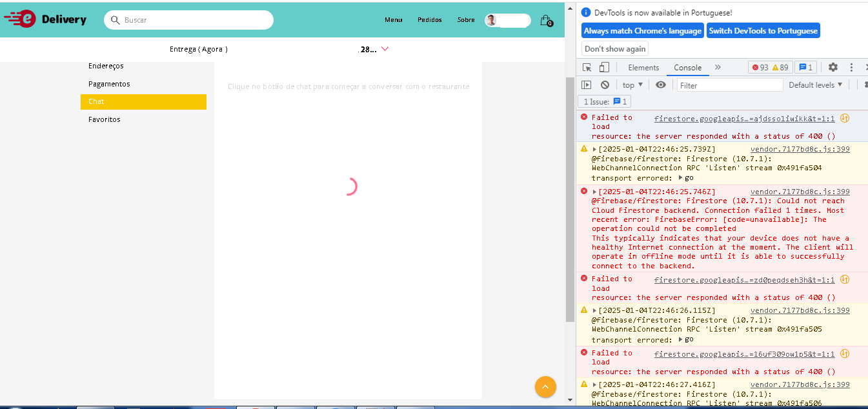Expand the go object under the 25.739Z warning

pos(680,177)
